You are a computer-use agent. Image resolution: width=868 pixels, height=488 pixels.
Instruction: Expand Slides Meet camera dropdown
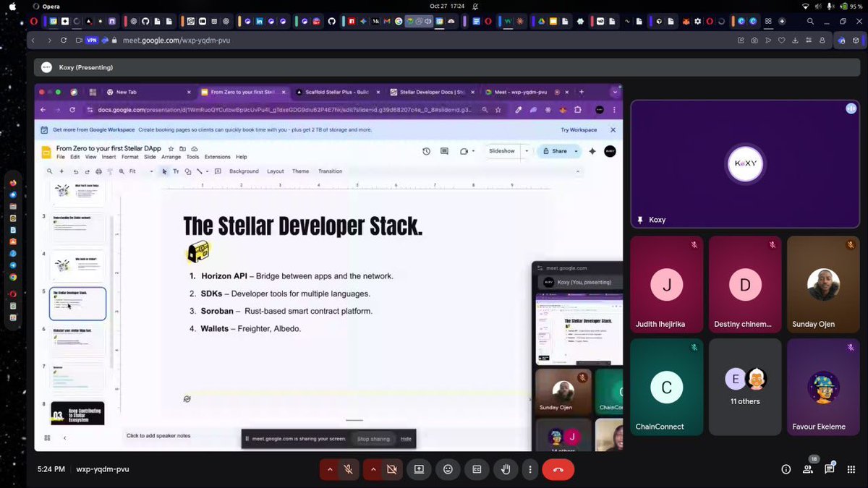(473, 151)
